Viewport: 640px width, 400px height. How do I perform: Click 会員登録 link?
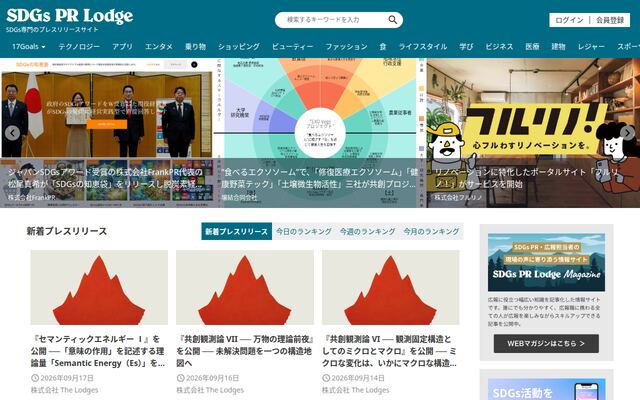(x=610, y=20)
